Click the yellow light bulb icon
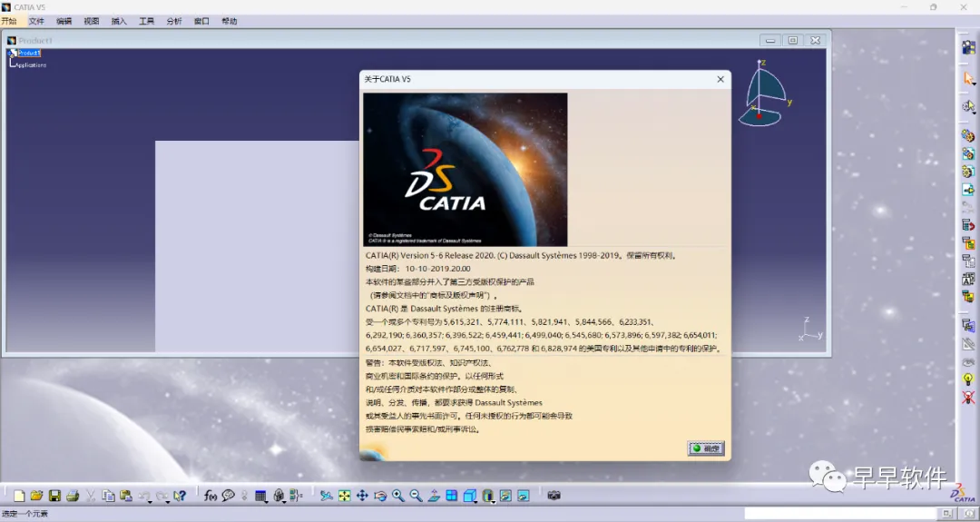 coord(968,379)
